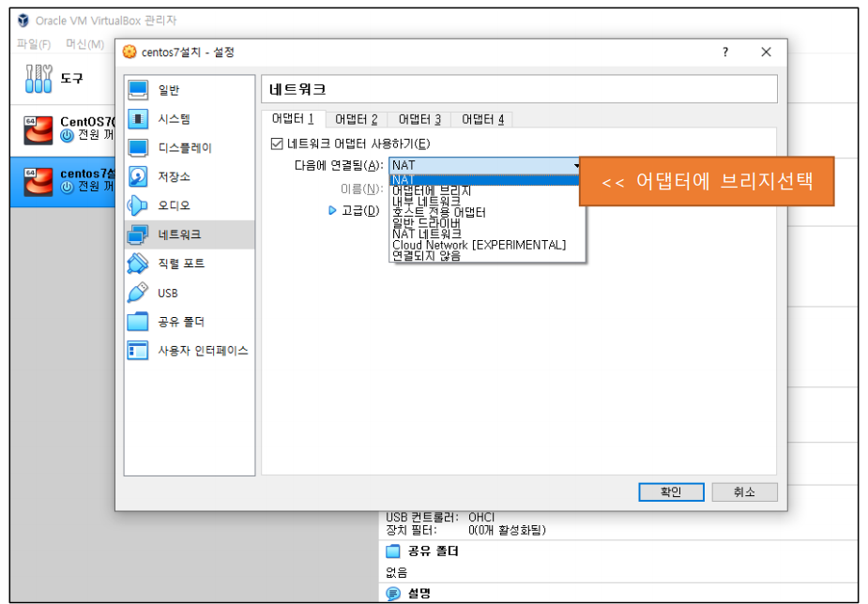Click the USB 컨트롤러 row in details pane
This screenshot has height=604, width=868.
(440, 517)
